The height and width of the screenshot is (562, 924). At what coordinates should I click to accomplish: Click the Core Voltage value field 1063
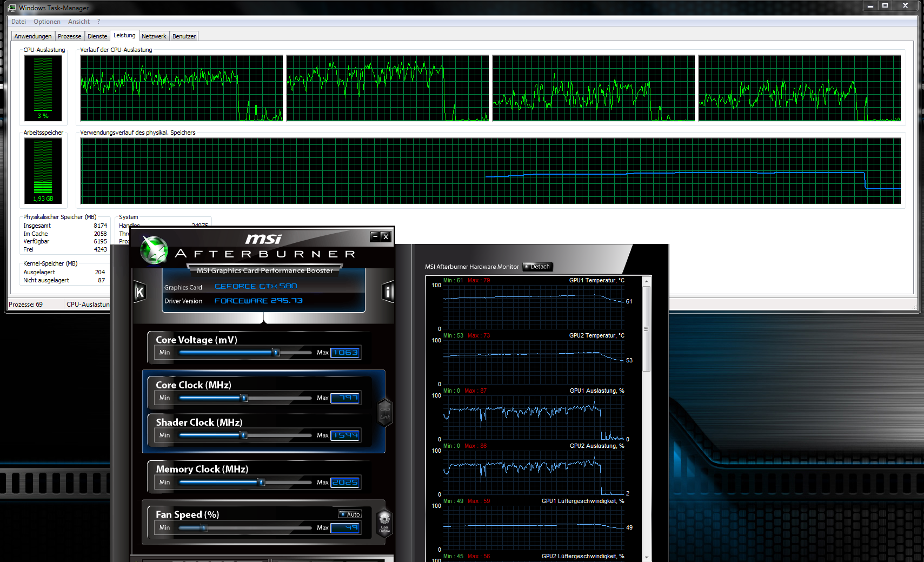[x=345, y=353]
